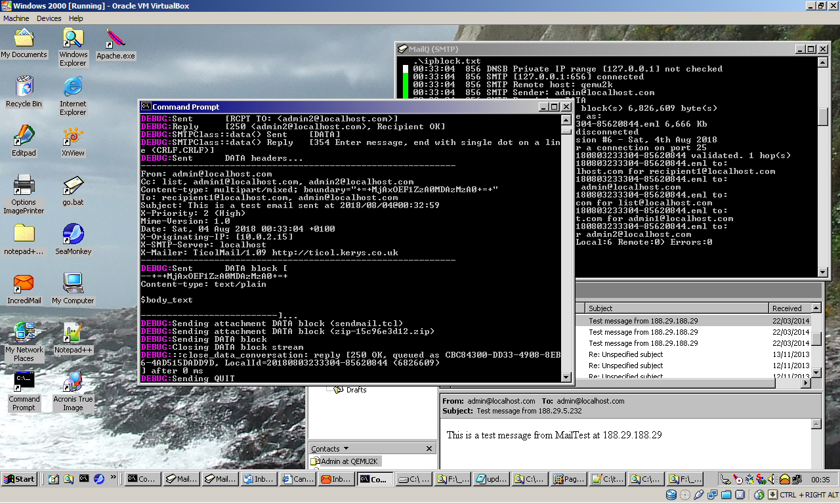
Task: Click the up arrow of Command Prompt scrollbar
Action: 566,120
